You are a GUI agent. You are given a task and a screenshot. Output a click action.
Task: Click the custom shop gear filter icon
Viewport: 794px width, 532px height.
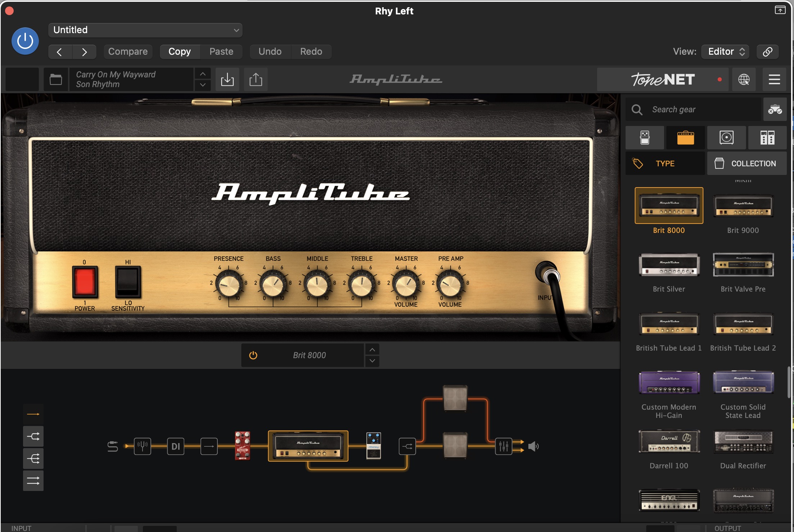[x=775, y=109]
